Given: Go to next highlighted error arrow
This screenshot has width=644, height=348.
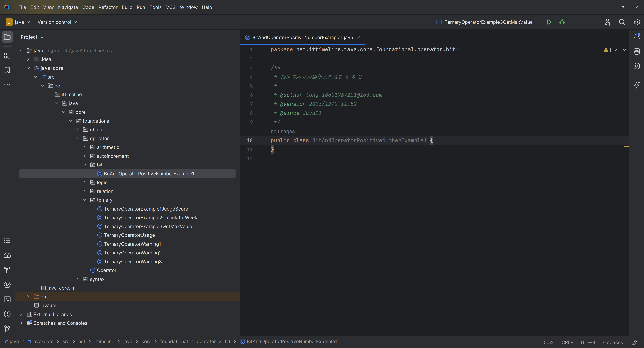Looking at the screenshot, I should click(x=625, y=50).
